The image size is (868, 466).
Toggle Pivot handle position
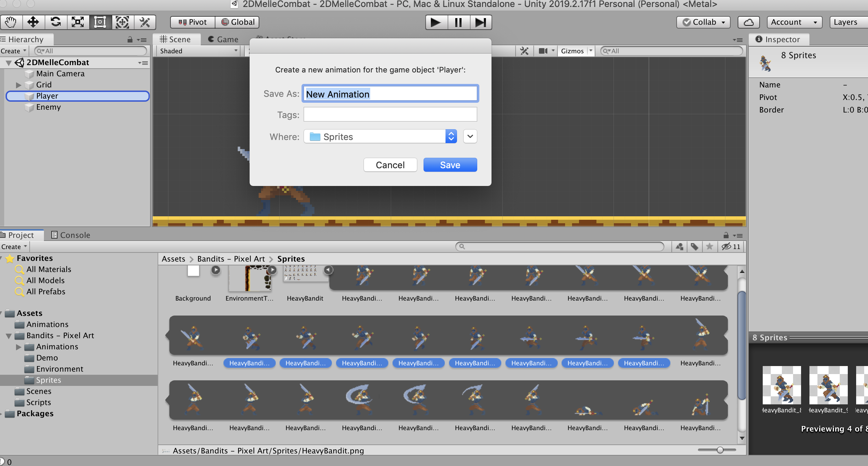click(193, 22)
